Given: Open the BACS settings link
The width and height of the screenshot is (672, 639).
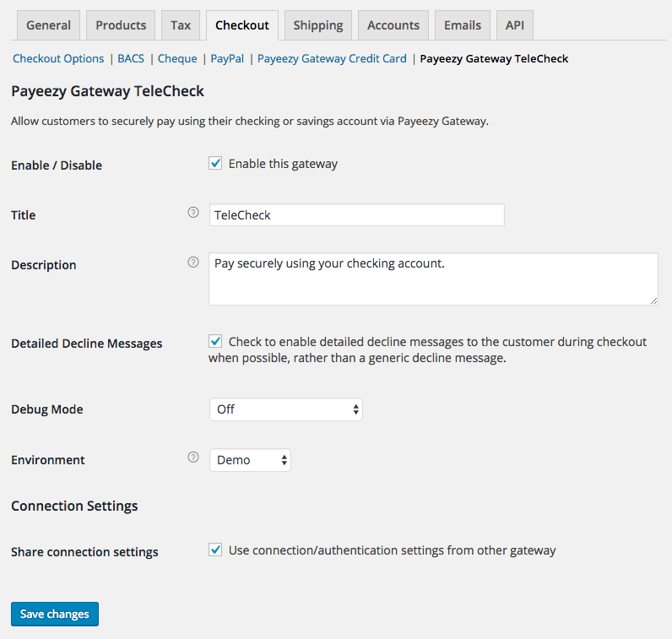Looking at the screenshot, I should [x=131, y=59].
